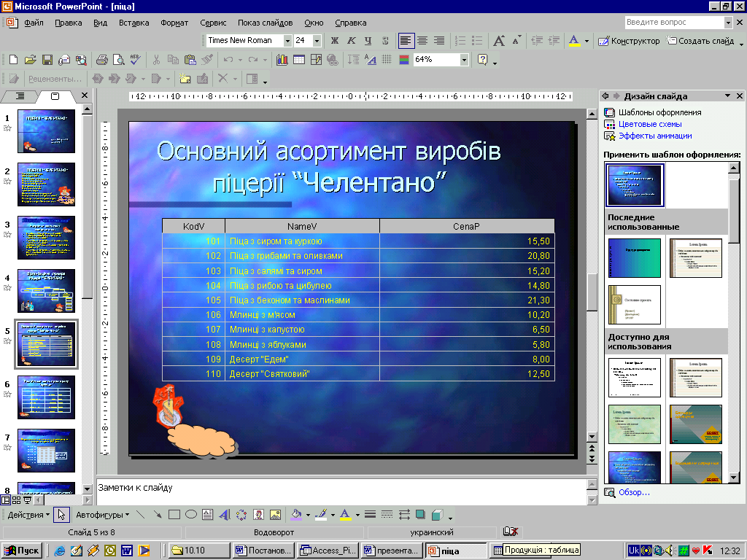747x560 pixels.
Task: Select the Rectangle drawing tool
Action: pyautogui.click(x=174, y=514)
